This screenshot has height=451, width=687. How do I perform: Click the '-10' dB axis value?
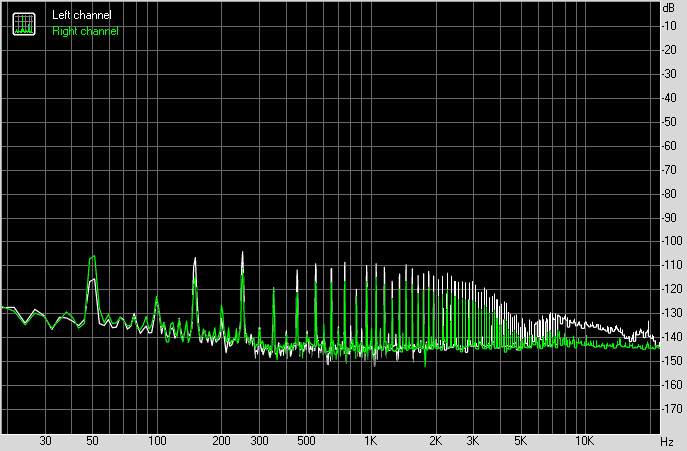point(669,26)
